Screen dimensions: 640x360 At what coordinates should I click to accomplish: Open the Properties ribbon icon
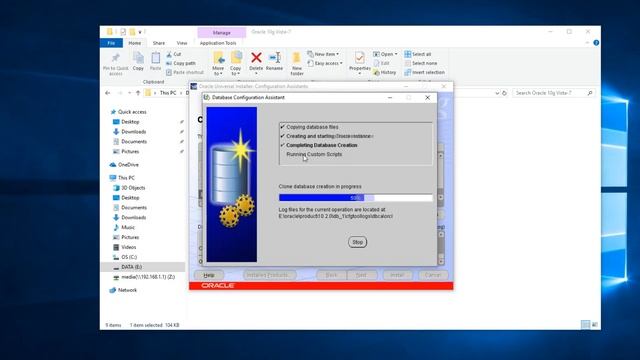click(360, 58)
